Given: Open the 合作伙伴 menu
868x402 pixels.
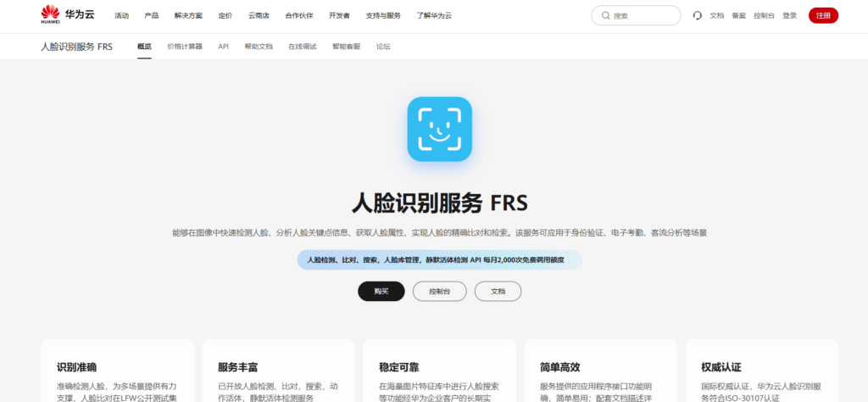Looking at the screenshot, I should pyautogui.click(x=299, y=15).
